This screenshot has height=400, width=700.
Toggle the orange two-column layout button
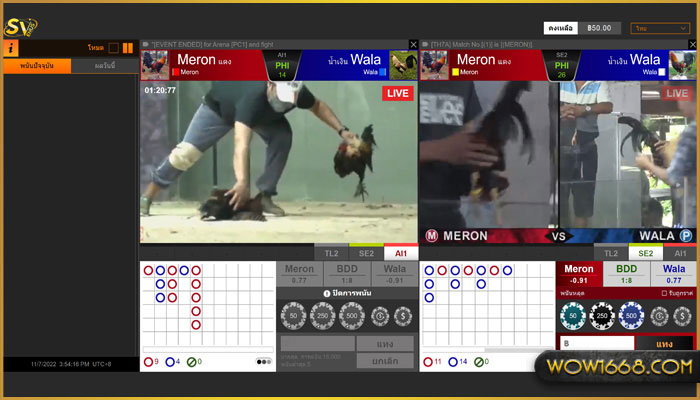tap(127, 47)
